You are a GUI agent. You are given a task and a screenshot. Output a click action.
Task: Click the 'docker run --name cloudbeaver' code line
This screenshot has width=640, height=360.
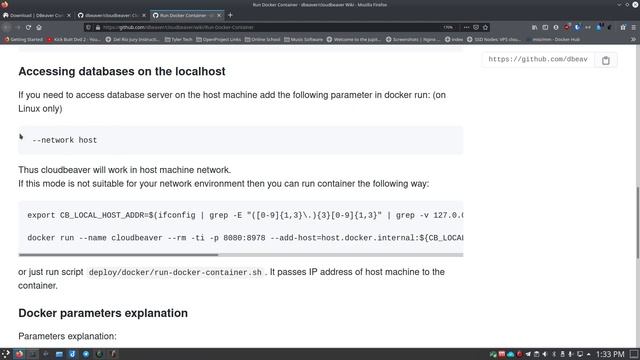click(x=245, y=238)
